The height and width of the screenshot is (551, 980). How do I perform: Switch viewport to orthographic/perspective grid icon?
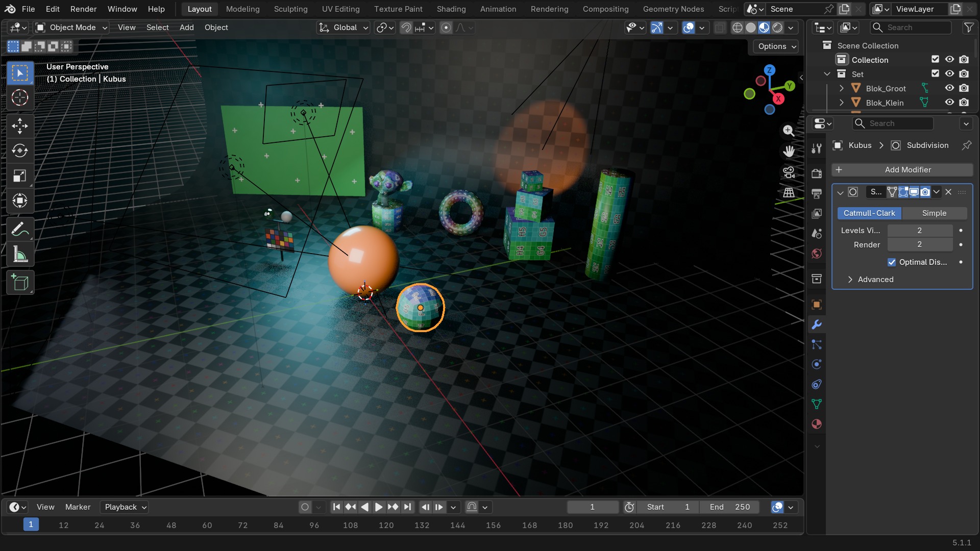point(789,192)
